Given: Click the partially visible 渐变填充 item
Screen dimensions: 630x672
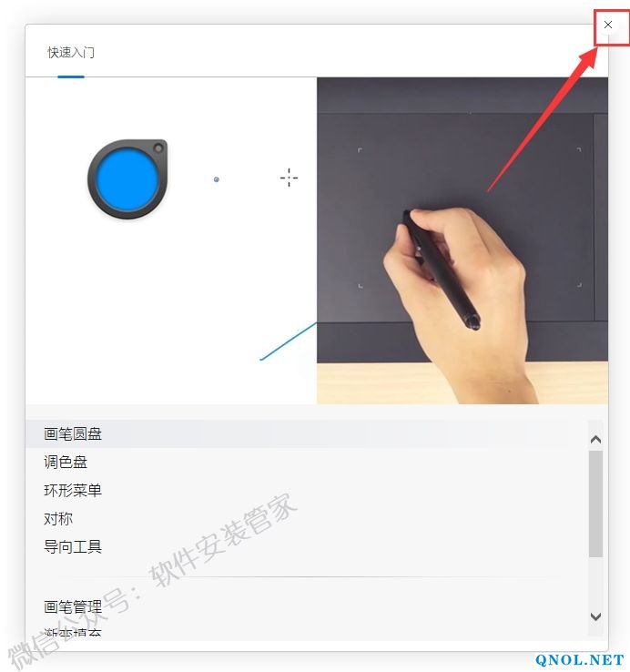Looking at the screenshot, I should pyautogui.click(x=73, y=633).
